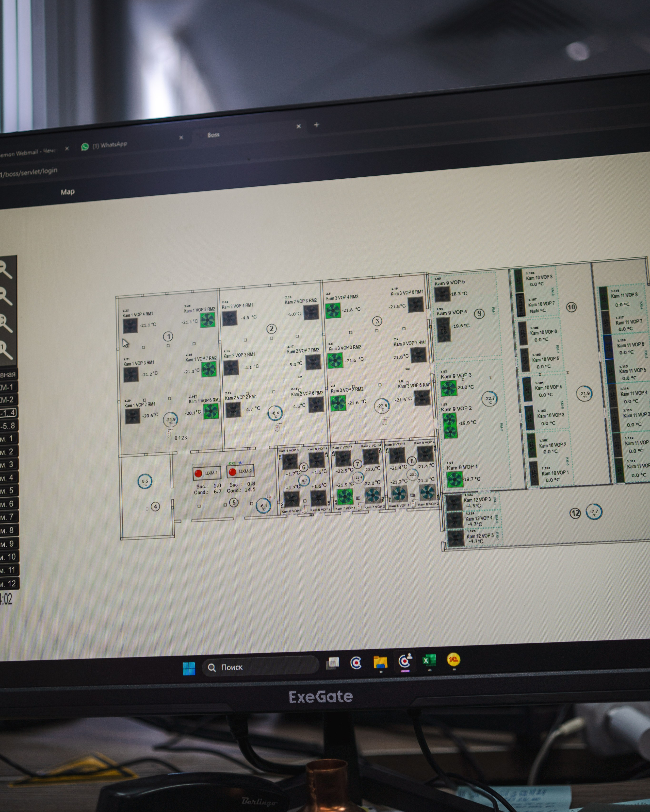Open the 1C application from the taskbar
The image size is (650, 812).
[x=453, y=659]
